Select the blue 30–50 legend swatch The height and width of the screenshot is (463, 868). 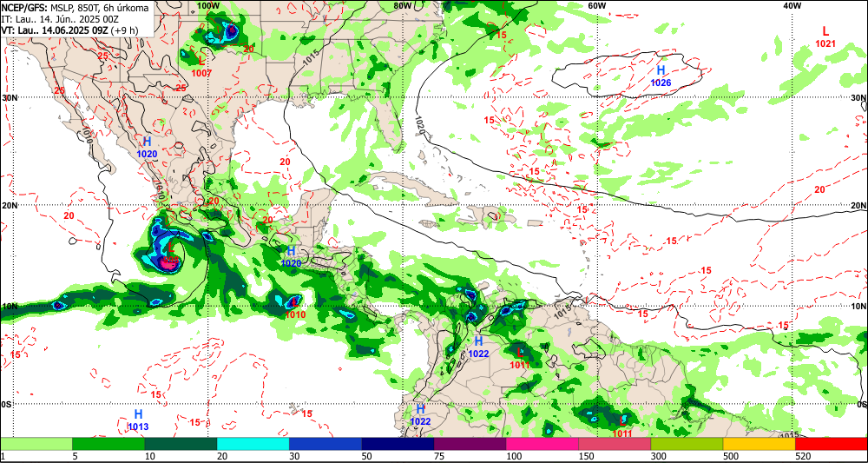(x=325, y=444)
